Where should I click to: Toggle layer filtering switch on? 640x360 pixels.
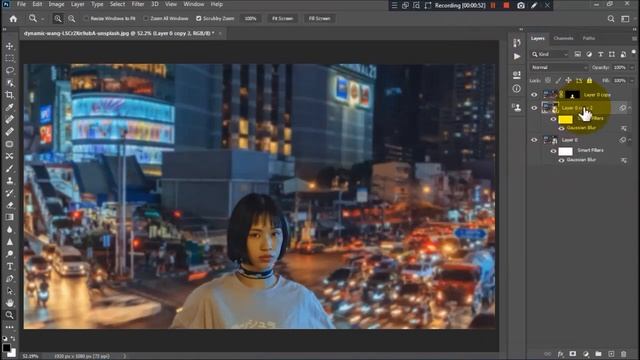(x=633, y=52)
